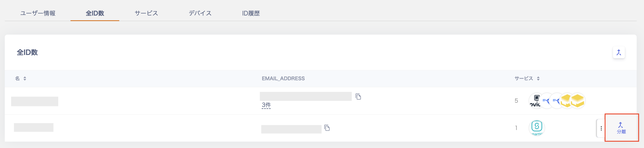This screenshot has width=644, height=148.
Task: Select the second row's redacted name cell
Action: 34,127
